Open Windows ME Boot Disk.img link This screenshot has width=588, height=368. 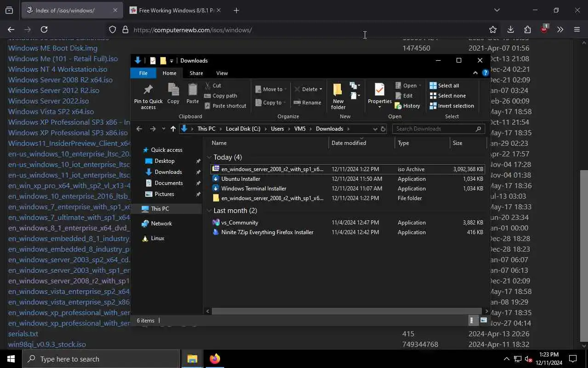[x=53, y=48]
